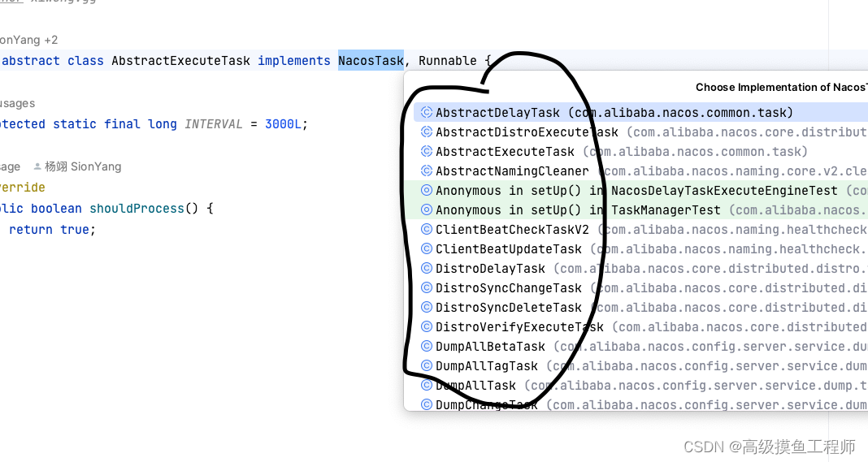Click class icon beside AbstractExecuteTask

(x=426, y=151)
